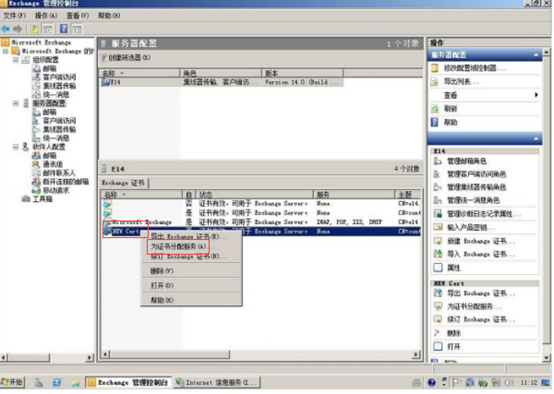Select 客户端访问 under 服务器配置

click(x=59, y=120)
